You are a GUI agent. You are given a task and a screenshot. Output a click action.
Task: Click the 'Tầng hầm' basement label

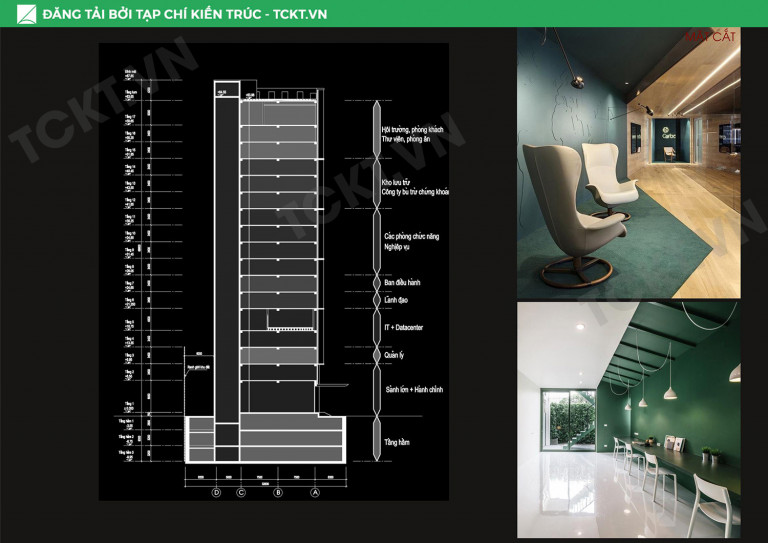click(x=398, y=441)
